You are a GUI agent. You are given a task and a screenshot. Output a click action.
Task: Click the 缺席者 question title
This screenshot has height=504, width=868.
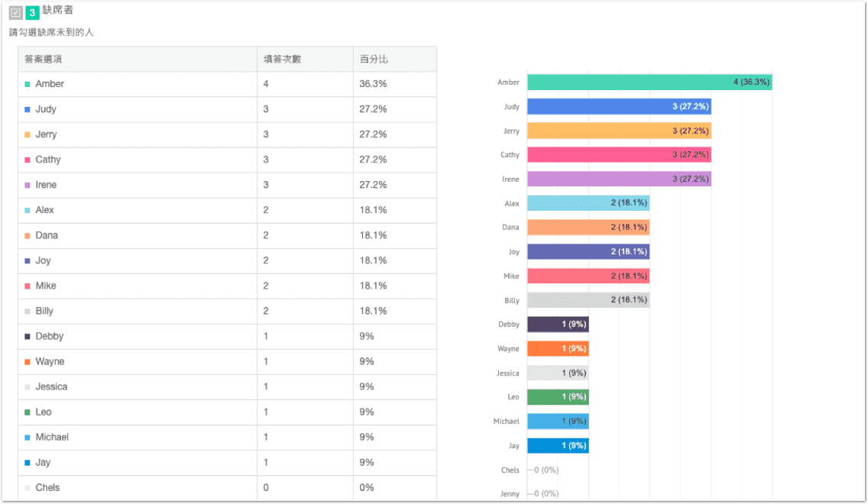coord(58,11)
